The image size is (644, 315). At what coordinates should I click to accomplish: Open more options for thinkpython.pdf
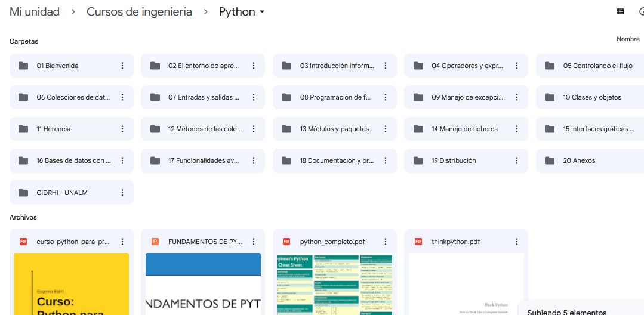tap(517, 242)
